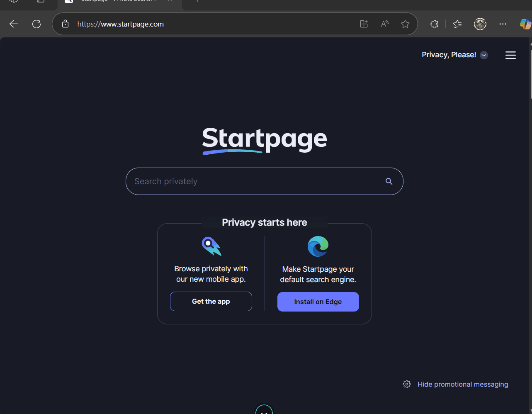The width and height of the screenshot is (532, 414).
Task: Click the Browse privately with our new mobile app text
Action: coord(211,274)
